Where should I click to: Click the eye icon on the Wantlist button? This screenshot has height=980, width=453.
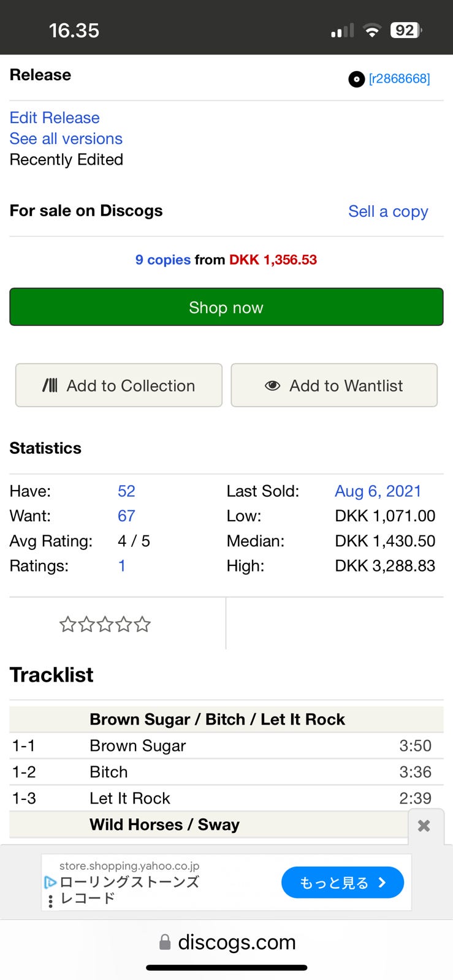pos(272,385)
